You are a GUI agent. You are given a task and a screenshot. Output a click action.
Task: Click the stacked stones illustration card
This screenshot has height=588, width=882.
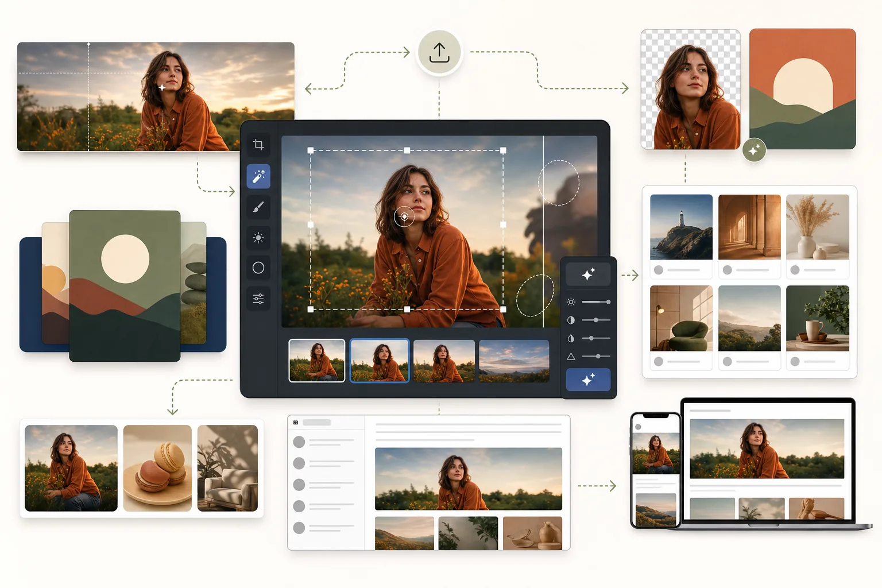(x=194, y=283)
